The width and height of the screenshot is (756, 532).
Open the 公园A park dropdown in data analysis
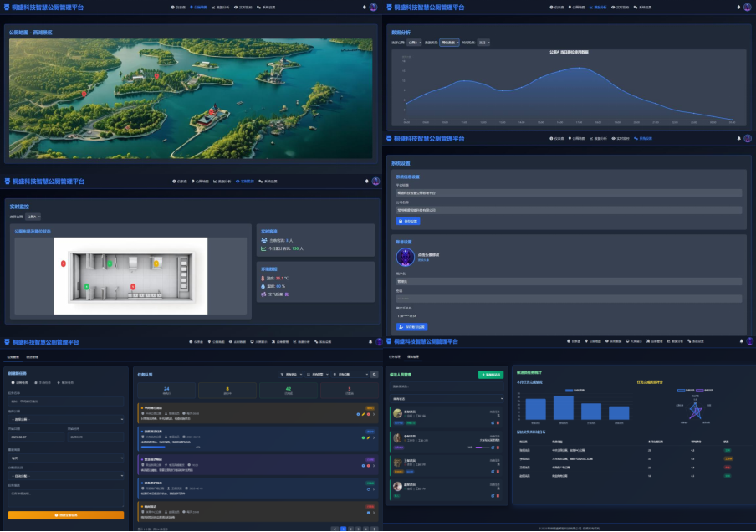pyautogui.click(x=414, y=43)
